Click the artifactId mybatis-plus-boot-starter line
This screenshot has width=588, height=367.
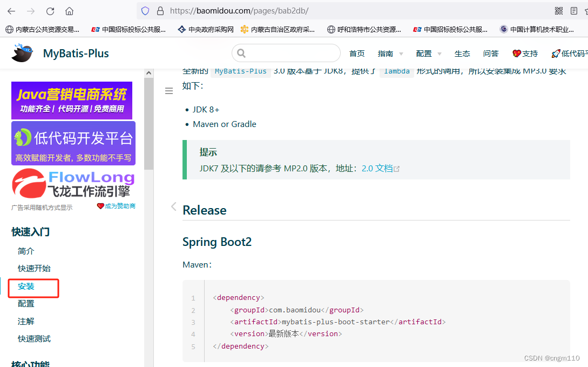coord(337,322)
